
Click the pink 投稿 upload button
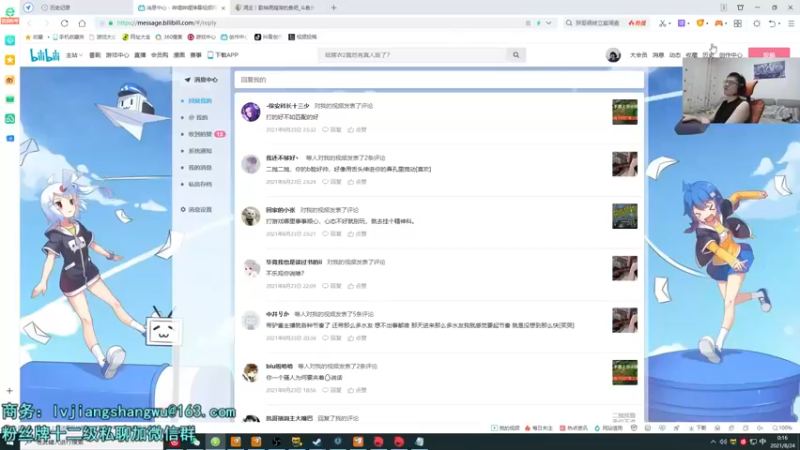[769, 55]
